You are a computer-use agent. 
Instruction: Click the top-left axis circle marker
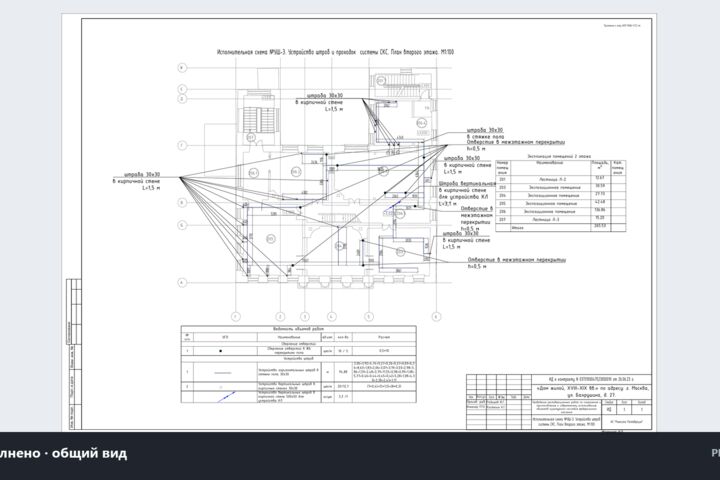(182, 68)
